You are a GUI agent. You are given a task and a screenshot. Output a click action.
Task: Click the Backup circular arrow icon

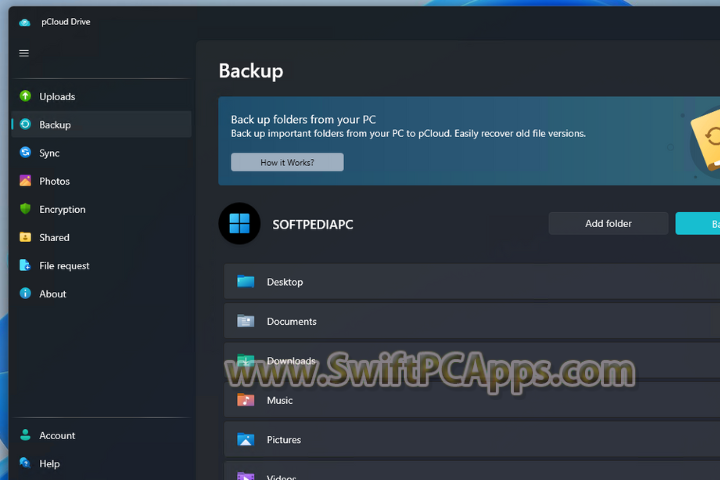[25, 124]
